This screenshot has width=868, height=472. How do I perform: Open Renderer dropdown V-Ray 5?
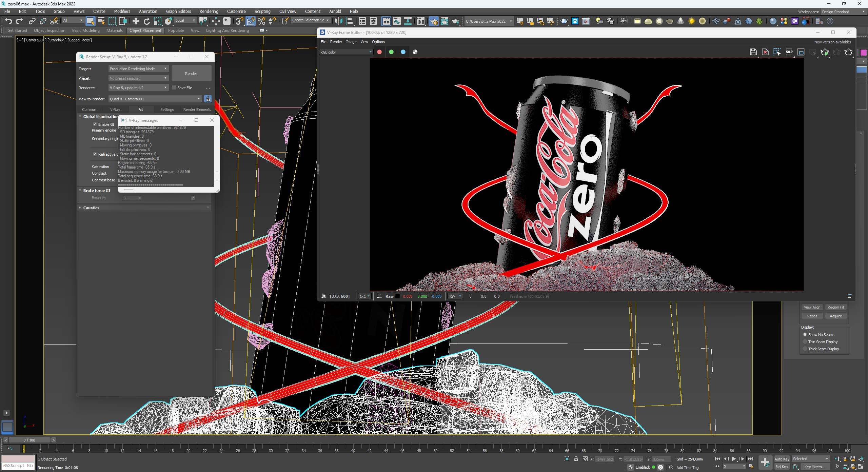tap(138, 87)
